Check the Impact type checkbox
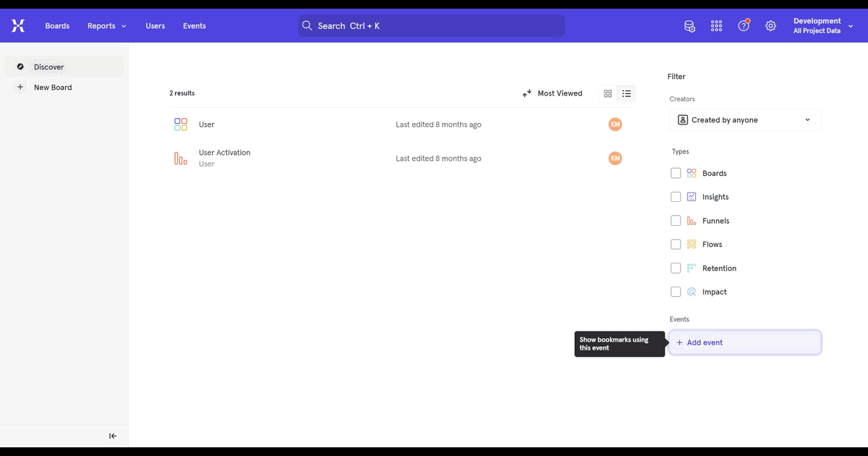The height and width of the screenshot is (456, 868). coord(676,292)
